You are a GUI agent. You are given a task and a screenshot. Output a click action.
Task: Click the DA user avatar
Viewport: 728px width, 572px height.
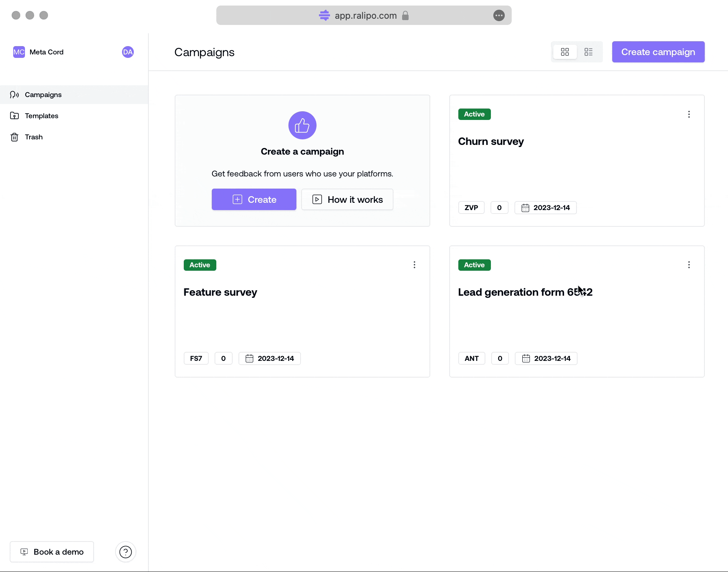[x=128, y=52]
